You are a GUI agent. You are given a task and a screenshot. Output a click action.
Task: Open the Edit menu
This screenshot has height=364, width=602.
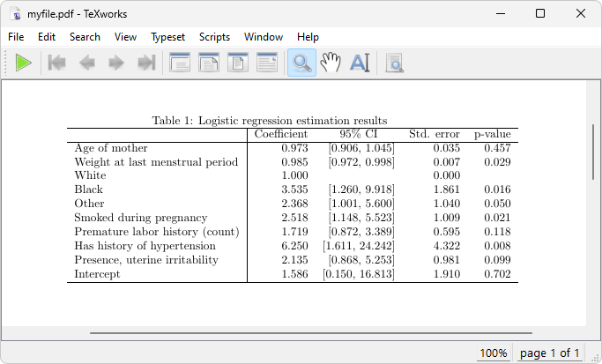[47, 37]
